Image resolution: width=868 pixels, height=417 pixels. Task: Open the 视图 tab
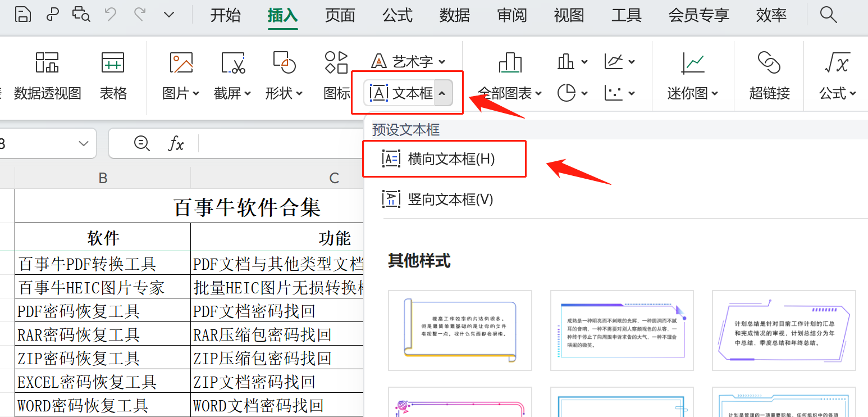(569, 15)
